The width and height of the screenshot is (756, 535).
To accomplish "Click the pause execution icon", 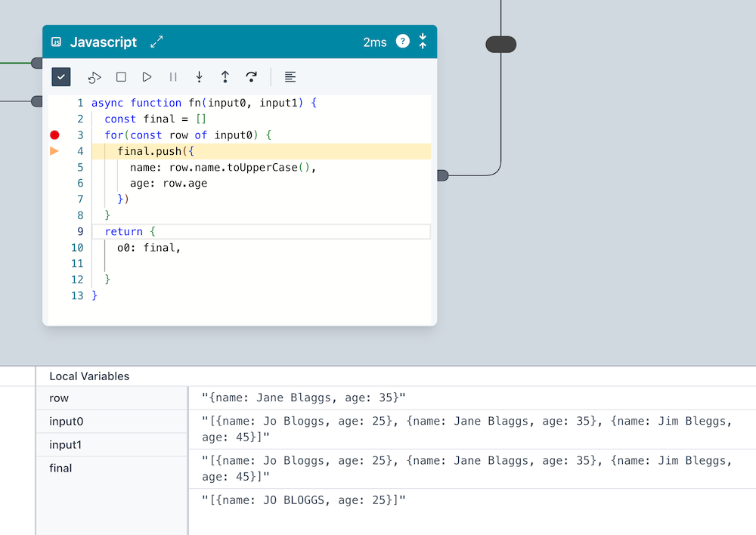I will click(173, 77).
